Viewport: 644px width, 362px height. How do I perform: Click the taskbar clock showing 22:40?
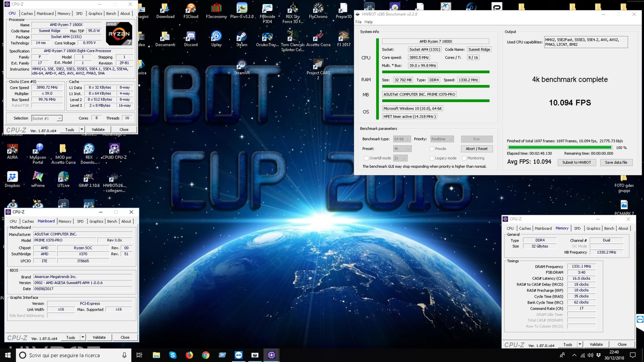[614, 355]
